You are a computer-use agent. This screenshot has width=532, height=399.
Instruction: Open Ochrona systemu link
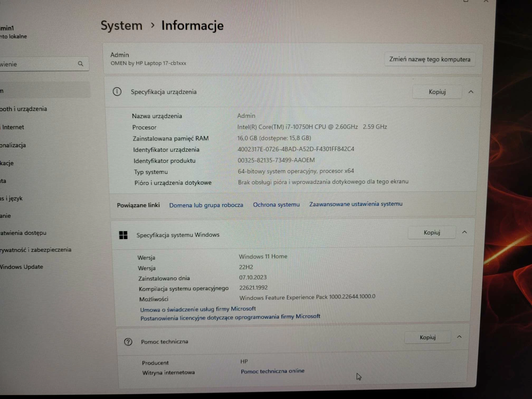[276, 205]
